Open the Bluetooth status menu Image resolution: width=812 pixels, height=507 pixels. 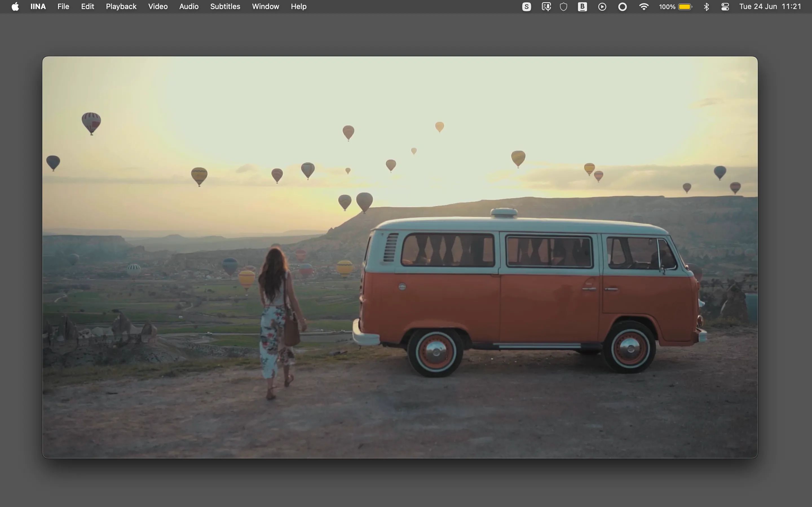tap(706, 6)
